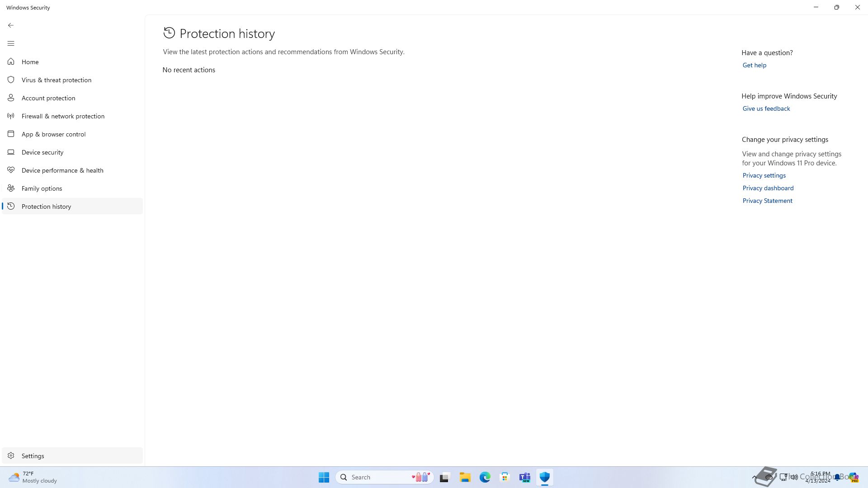Open the Windows Start menu
This screenshot has width=868, height=488.
click(324, 477)
